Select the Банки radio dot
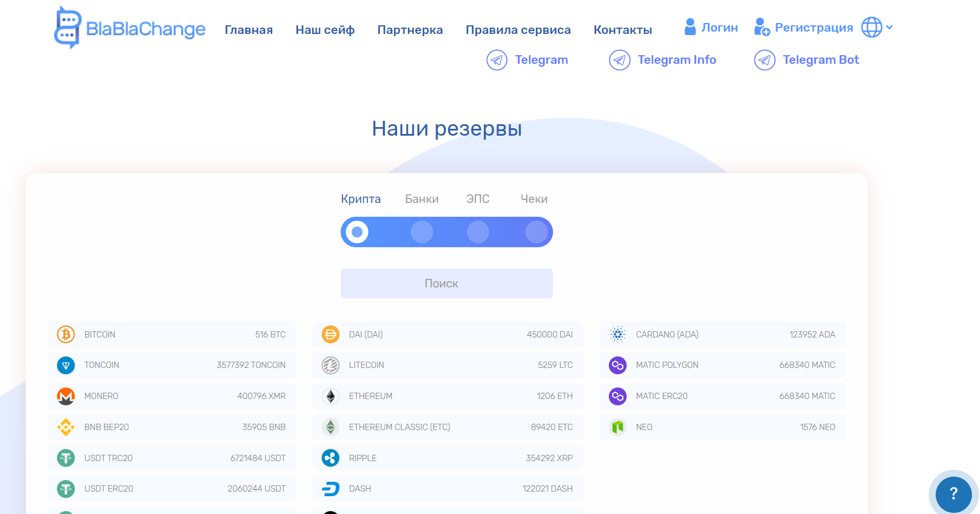This screenshot has width=980, height=514. click(x=422, y=232)
